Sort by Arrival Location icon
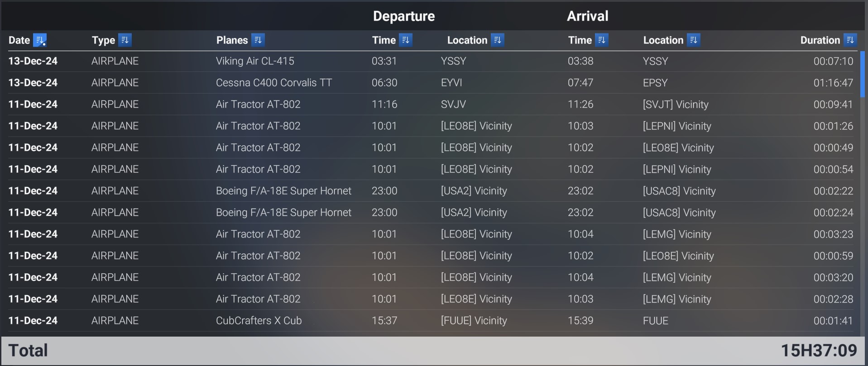The height and width of the screenshot is (366, 868). [x=693, y=40]
